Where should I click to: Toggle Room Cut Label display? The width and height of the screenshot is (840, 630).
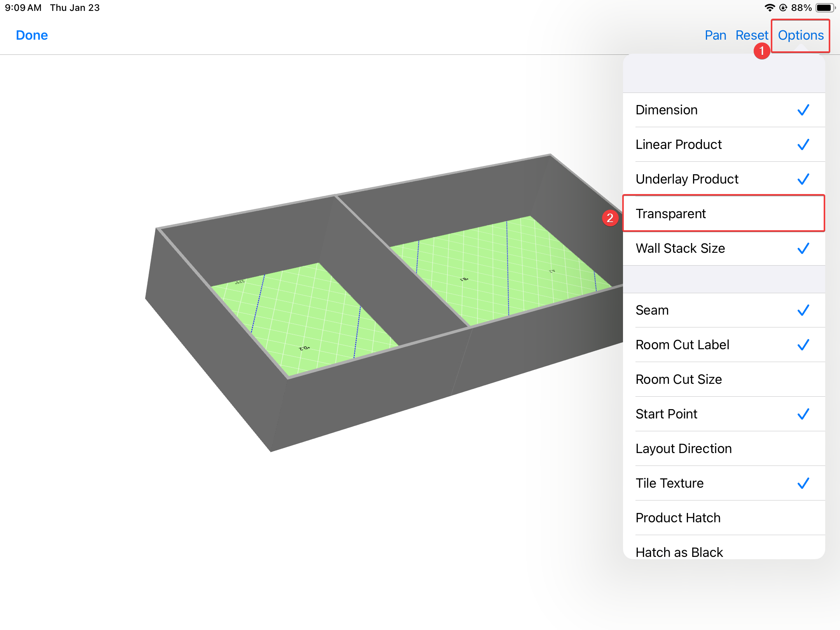(x=723, y=345)
